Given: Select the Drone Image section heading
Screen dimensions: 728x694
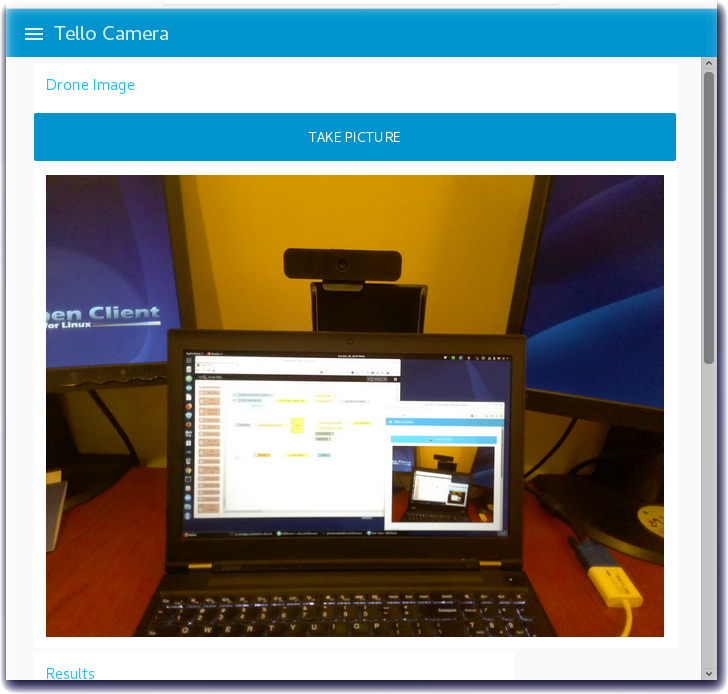Looking at the screenshot, I should [x=90, y=85].
